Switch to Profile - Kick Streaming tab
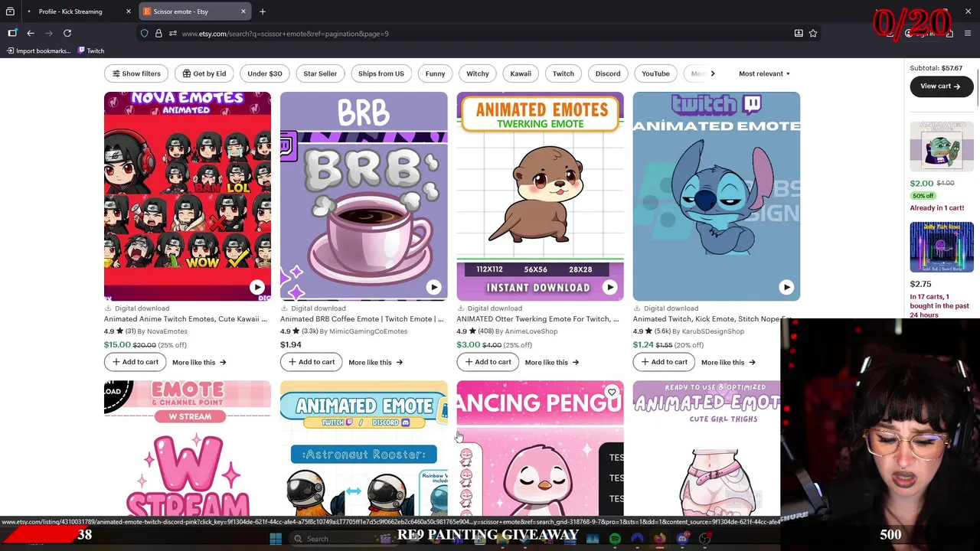The image size is (980, 551). click(70, 11)
